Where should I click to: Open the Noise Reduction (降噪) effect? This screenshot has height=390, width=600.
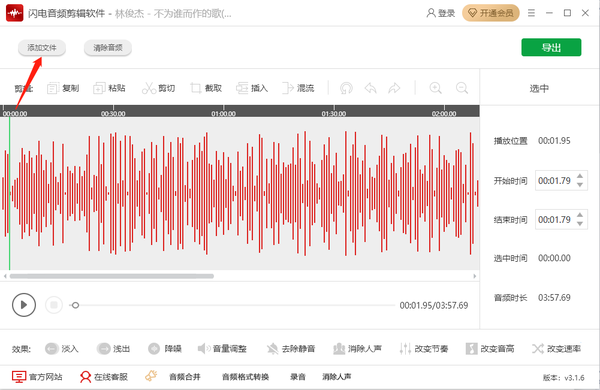pos(165,349)
